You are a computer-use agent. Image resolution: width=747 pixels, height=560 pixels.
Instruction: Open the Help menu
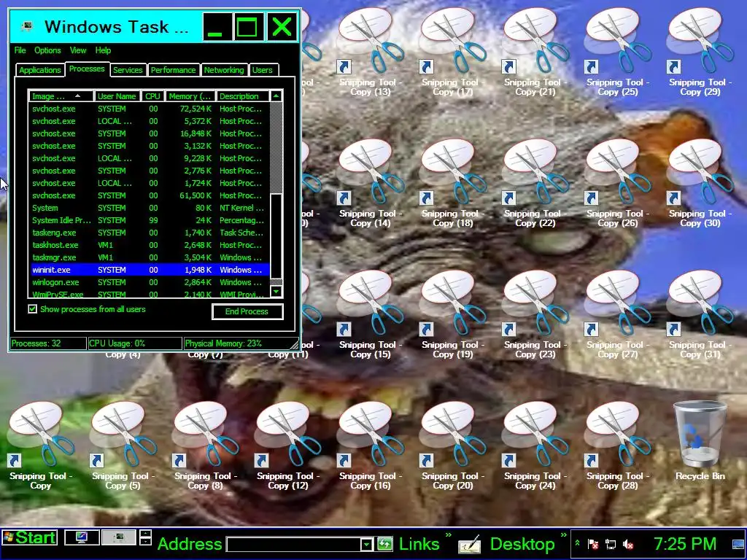click(x=103, y=50)
